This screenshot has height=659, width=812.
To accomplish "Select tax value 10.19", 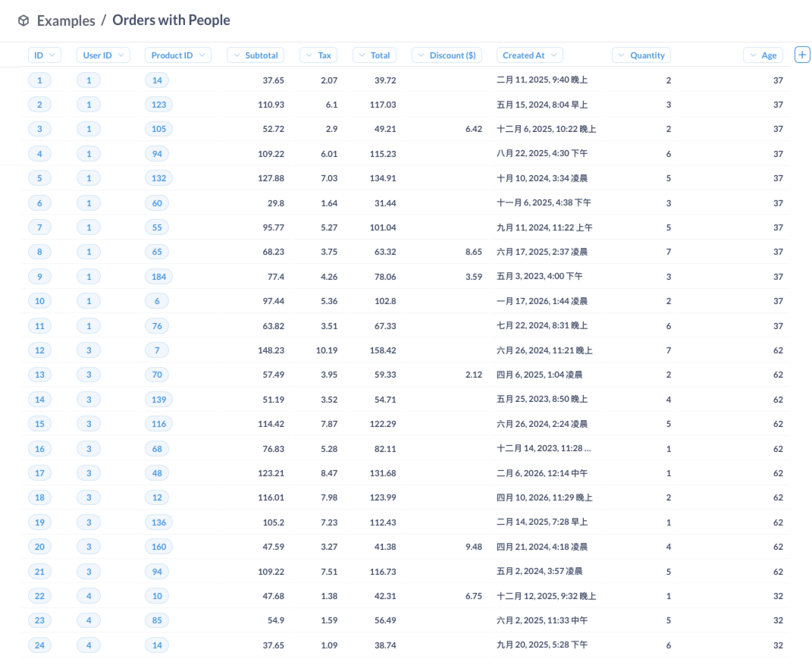I will [327, 350].
